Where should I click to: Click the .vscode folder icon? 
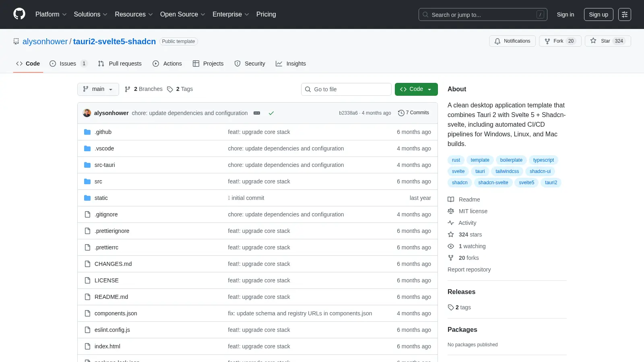point(87,148)
